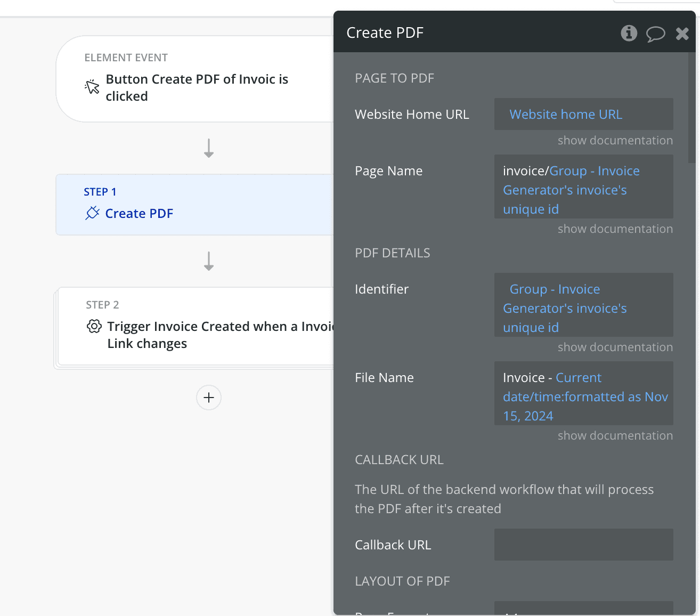Click the Create PDF panel scrollbar
The width and height of the screenshot is (700, 616).
[691, 107]
